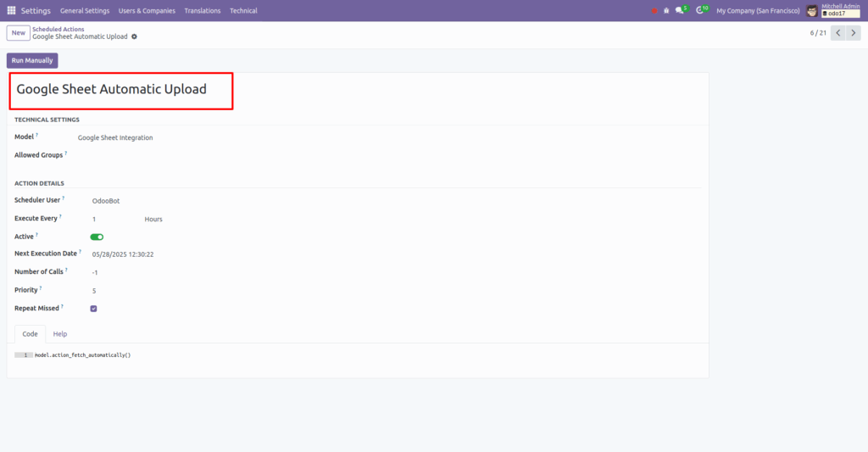
Task: Open the My Company (San Francisco) switcher
Action: pyautogui.click(x=758, y=10)
